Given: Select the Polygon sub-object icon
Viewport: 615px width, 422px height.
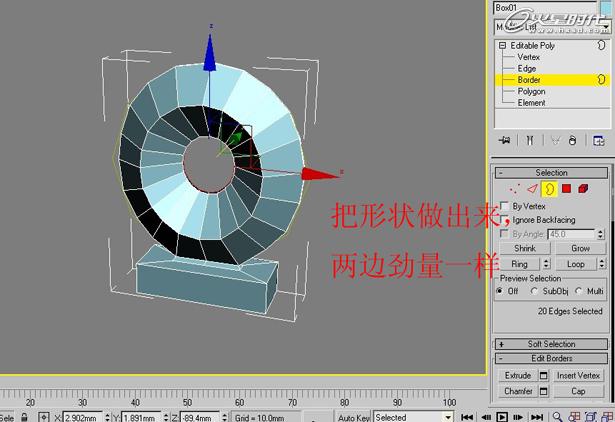Looking at the screenshot, I should pos(566,188).
